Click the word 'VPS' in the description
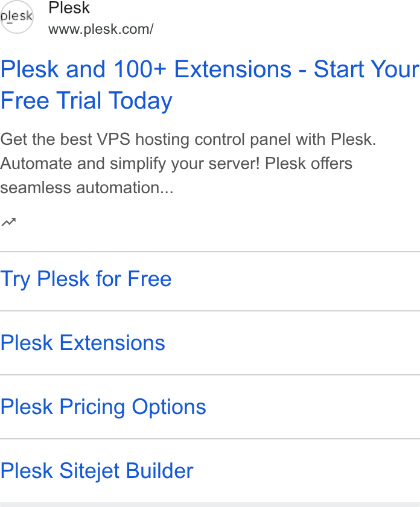The image size is (420, 507). point(113,139)
